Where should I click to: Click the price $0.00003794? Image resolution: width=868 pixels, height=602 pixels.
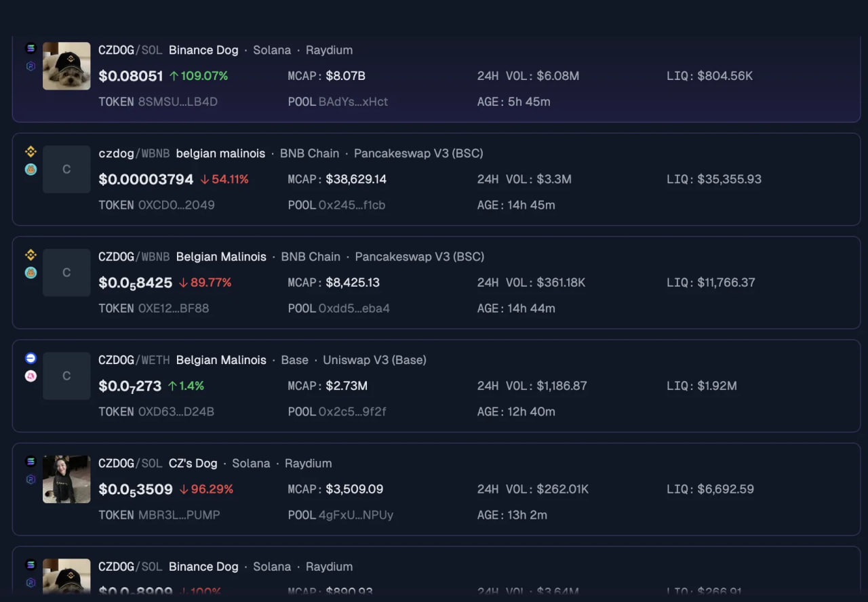(x=146, y=180)
